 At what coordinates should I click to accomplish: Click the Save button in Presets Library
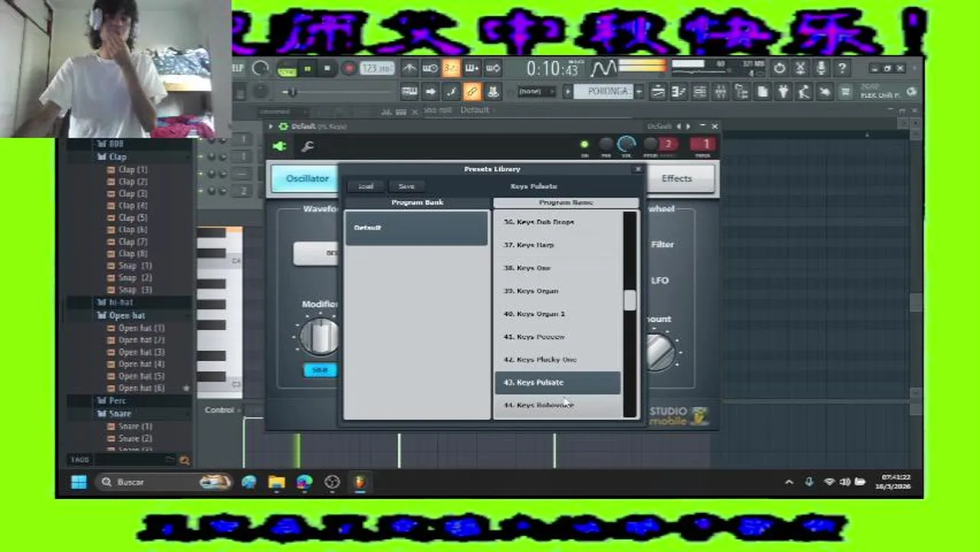406,186
